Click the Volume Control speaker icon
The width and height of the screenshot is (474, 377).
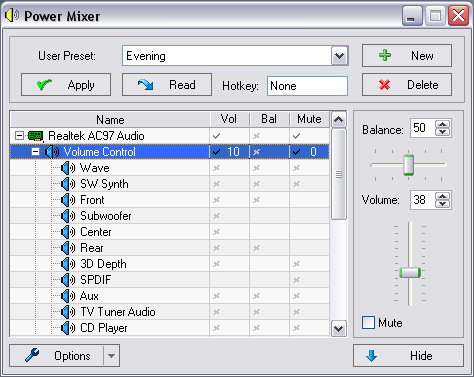(x=52, y=152)
